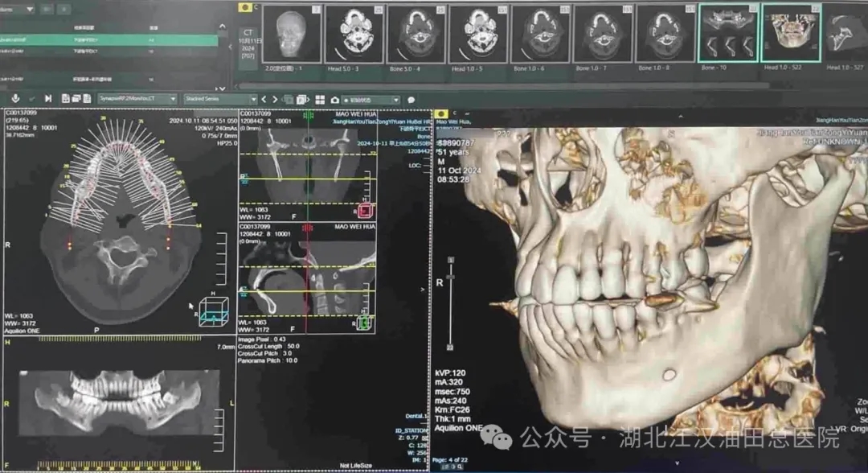Select the Bone - 10 series thumbnail
Image resolution: width=868 pixels, height=473 pixels.
point(728,33)
